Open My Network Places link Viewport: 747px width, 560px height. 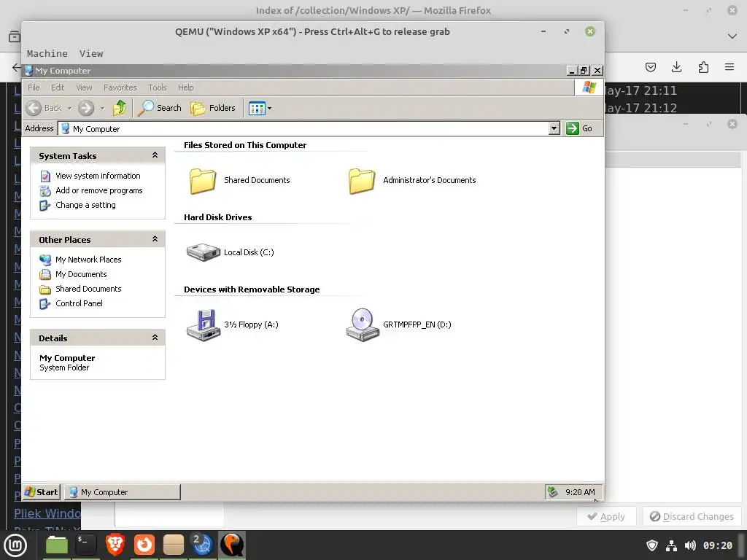click(x=88, y=260)
